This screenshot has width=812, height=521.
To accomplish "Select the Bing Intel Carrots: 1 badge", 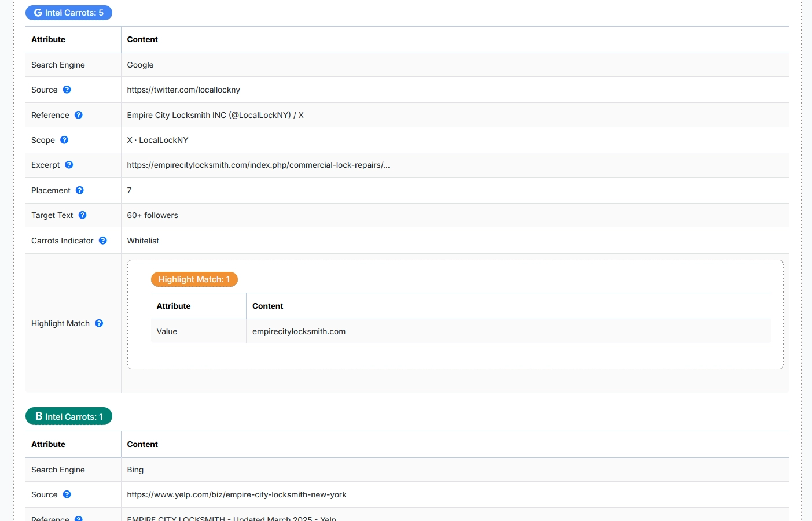I will 69,416.
